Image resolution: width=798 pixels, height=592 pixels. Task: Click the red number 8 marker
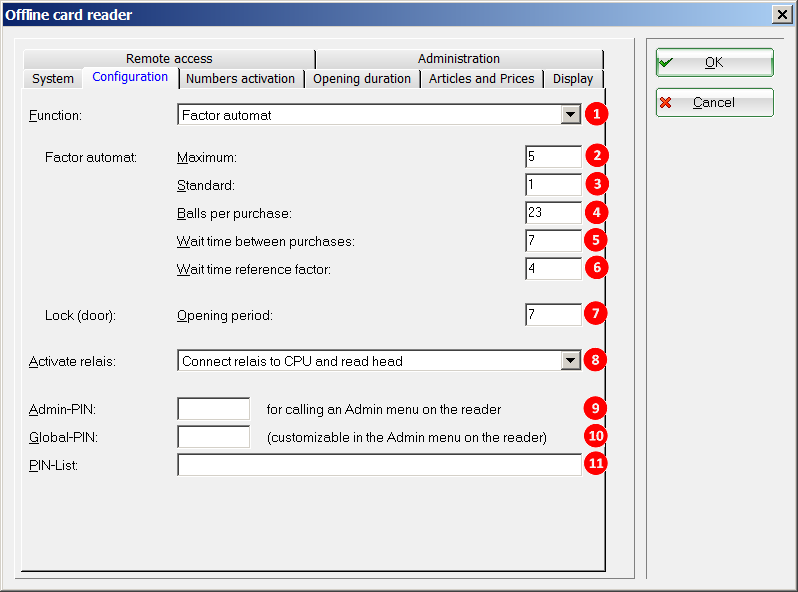tap(596, 360)
